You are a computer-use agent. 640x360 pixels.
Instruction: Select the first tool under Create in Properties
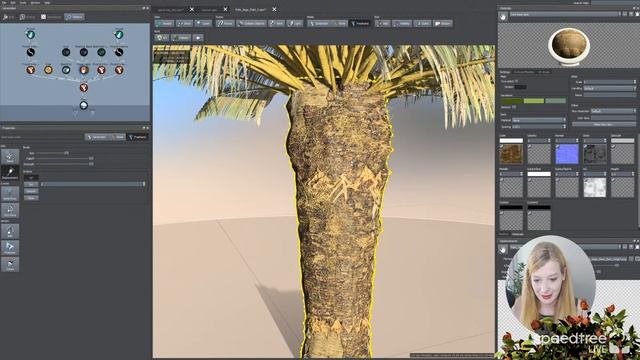[x=10, y=194]
